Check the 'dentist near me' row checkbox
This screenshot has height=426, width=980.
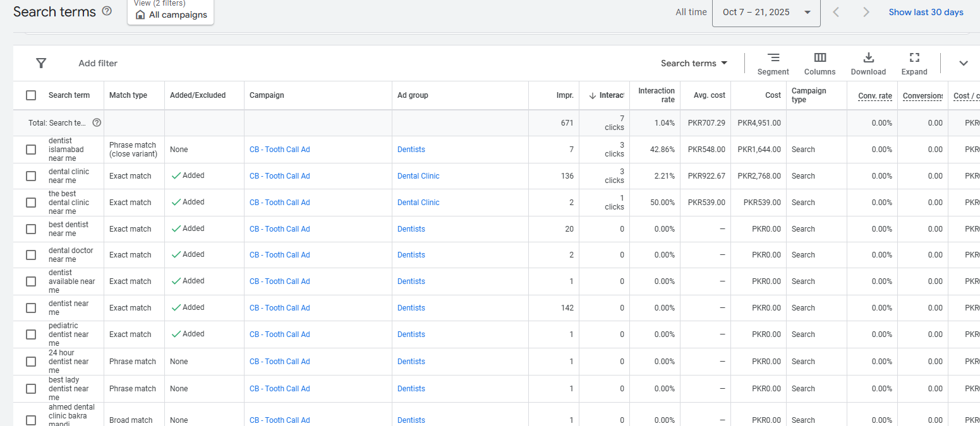[x=31, y=308]
